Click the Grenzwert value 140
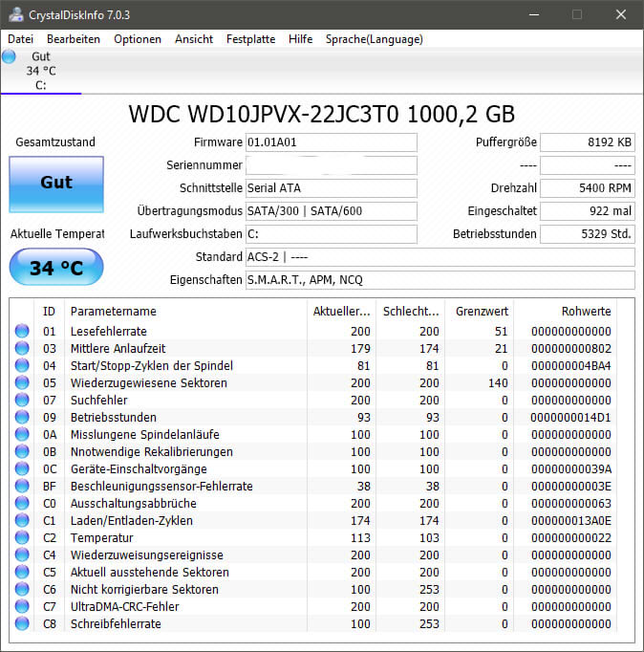This screenshot has width=644, height=652. [498, 383]
